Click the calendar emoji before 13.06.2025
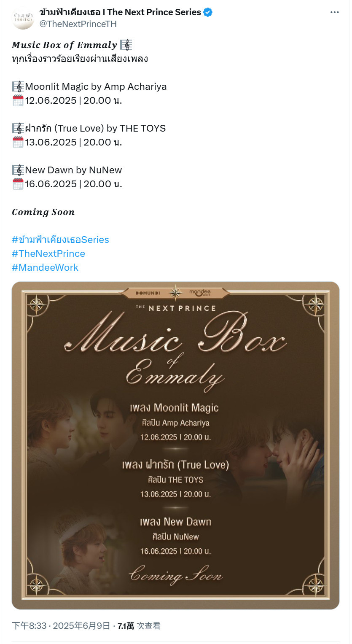 [x=18, y=142]
